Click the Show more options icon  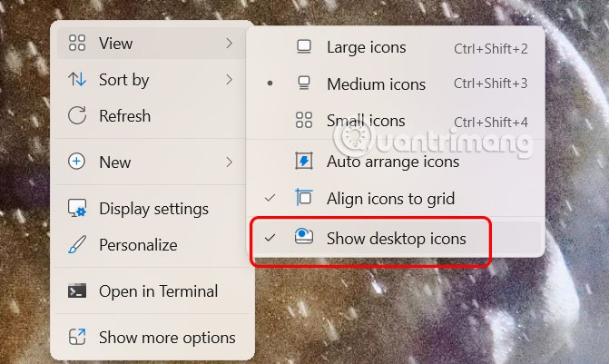point(77,338)
